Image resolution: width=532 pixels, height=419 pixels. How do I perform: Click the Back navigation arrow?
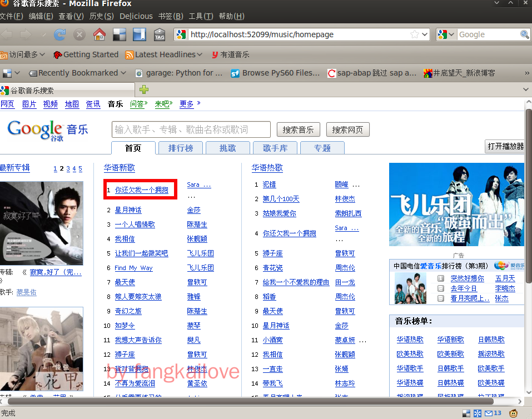(7, 34)
